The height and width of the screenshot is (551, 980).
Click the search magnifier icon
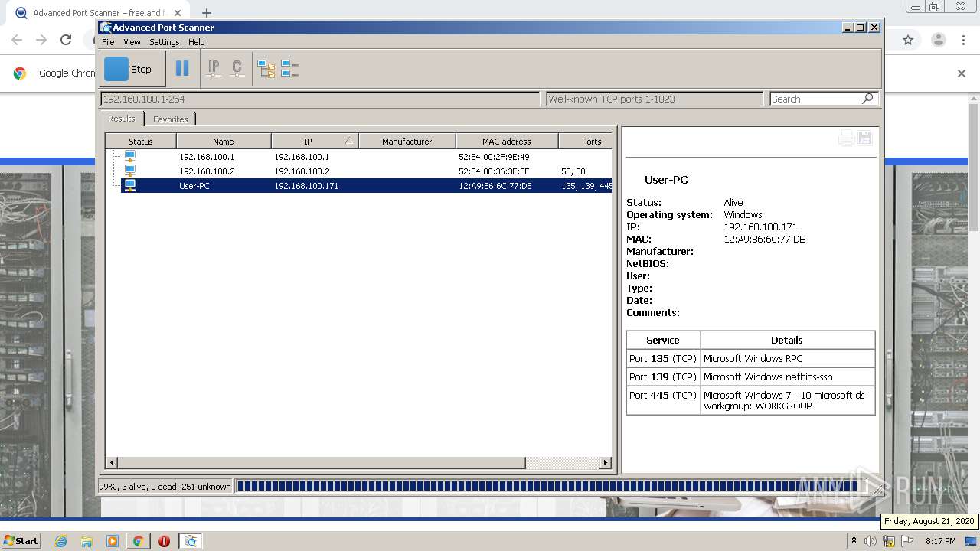pyautogui.click(x=867, y=99)
